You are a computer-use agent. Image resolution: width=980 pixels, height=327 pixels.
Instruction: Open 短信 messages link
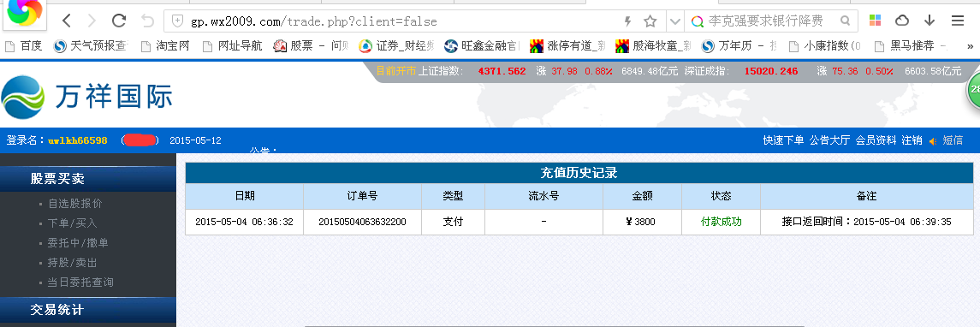click(x=953, y=140)
